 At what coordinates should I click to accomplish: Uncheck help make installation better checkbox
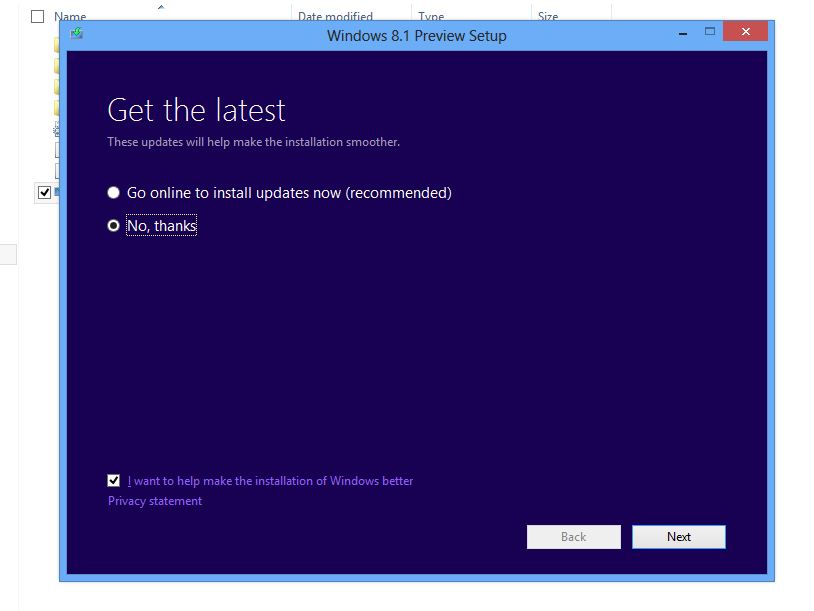point(114,481)
